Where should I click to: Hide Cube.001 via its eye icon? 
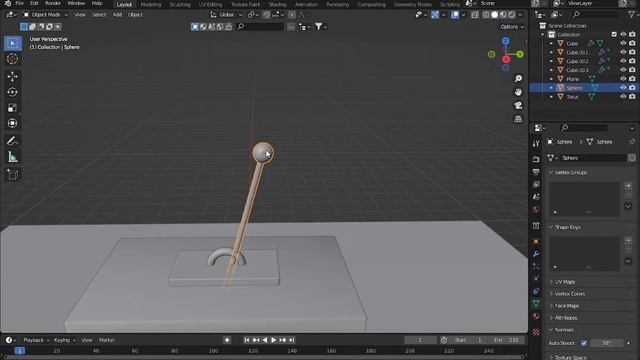(623, 52)
